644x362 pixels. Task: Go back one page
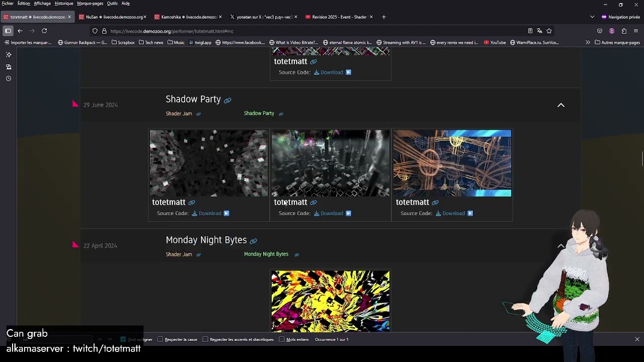tap(20, 31)
